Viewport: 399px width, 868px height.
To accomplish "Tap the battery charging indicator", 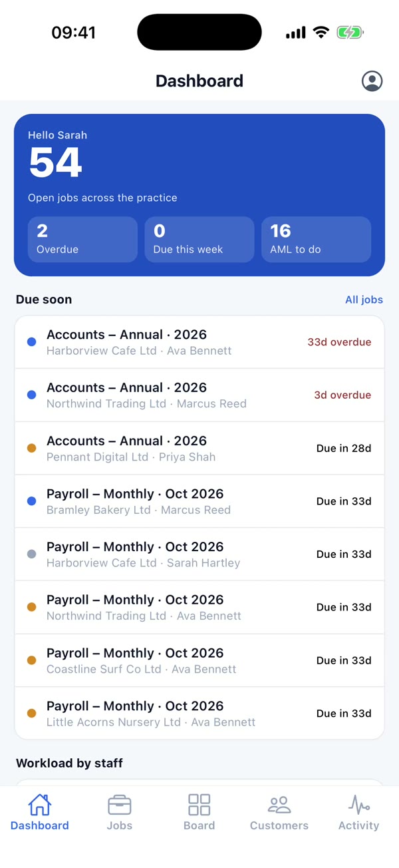I will click(x=350, y=33).
